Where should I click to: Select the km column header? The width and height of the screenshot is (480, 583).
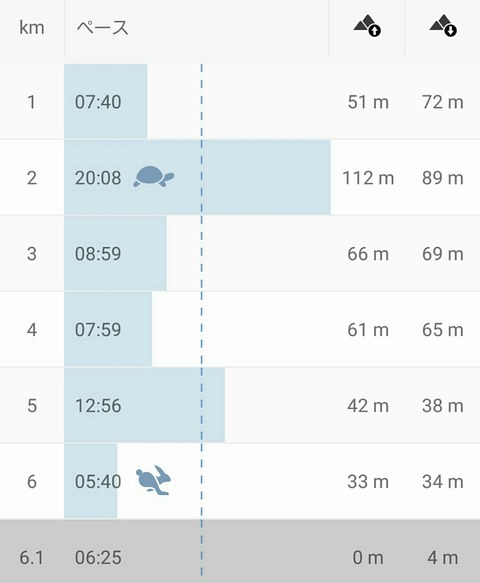click(32, 28)
